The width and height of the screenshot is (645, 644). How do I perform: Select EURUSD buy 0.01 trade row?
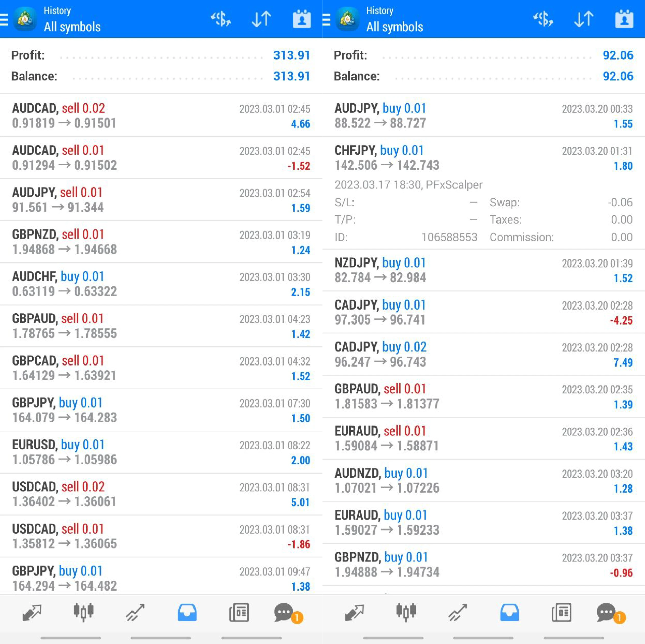click(x=161, y=452)
